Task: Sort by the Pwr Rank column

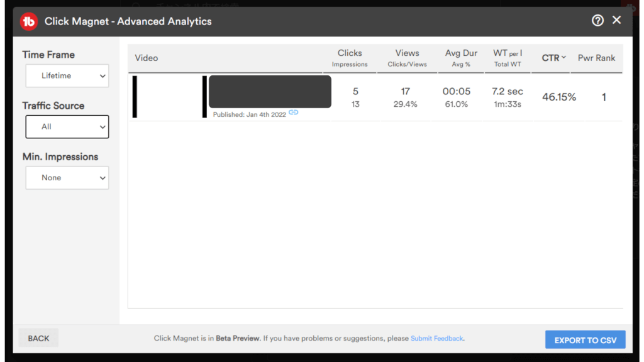Action: click(x=596, y=58)
